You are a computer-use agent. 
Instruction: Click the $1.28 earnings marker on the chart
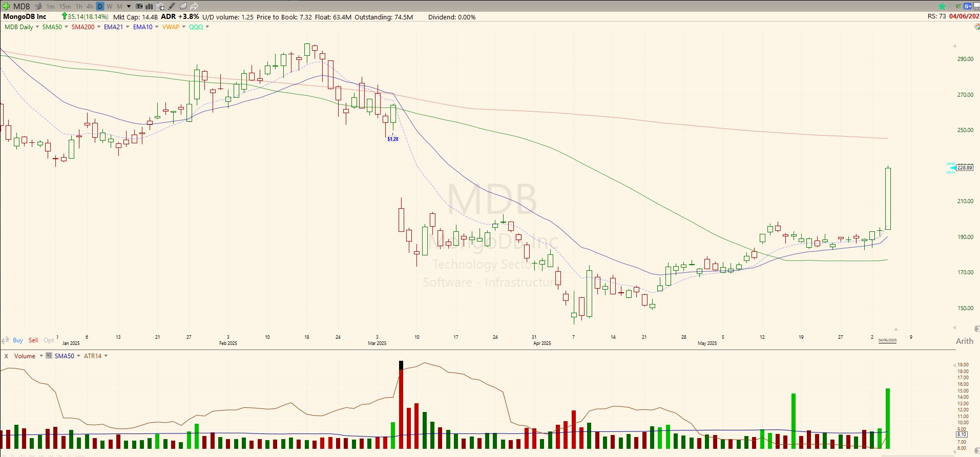[393, 139]
